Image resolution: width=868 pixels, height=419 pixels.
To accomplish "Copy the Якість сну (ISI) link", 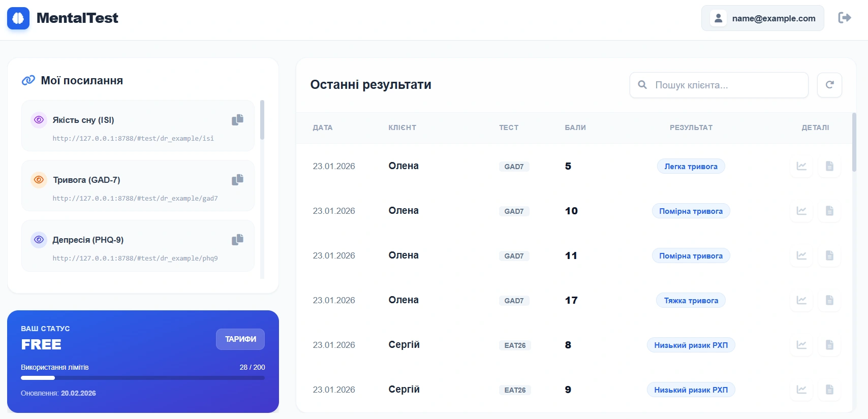I will click(x=237, y=120).
